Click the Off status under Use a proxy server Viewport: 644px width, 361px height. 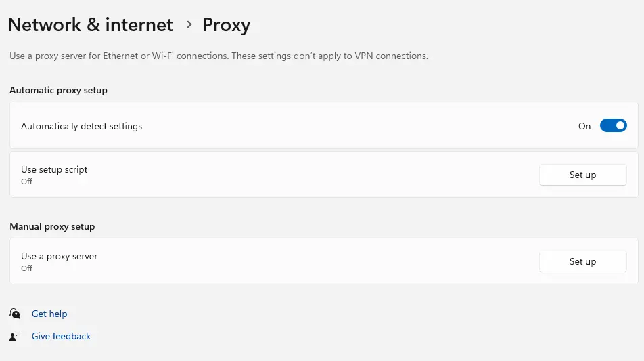pyautogui.click(x=26, y=268)
